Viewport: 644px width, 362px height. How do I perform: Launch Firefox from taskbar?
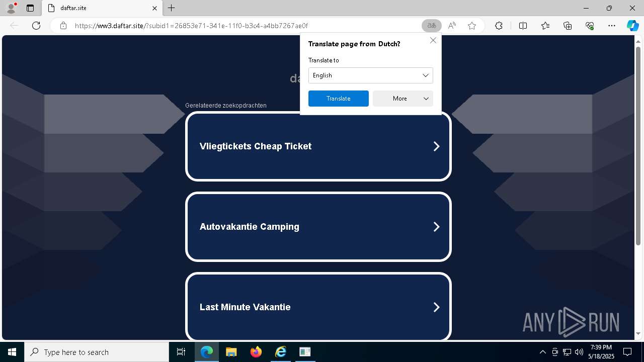point(256,352)
